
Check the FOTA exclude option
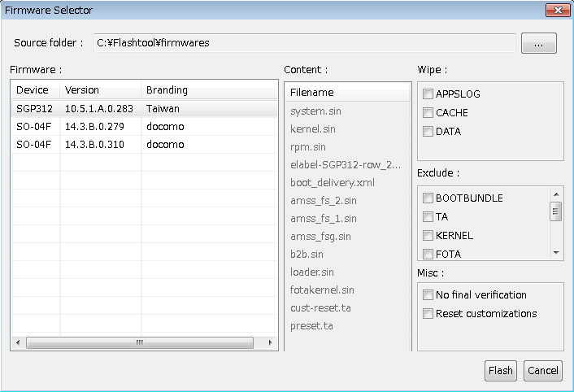(x=428, y=254)
